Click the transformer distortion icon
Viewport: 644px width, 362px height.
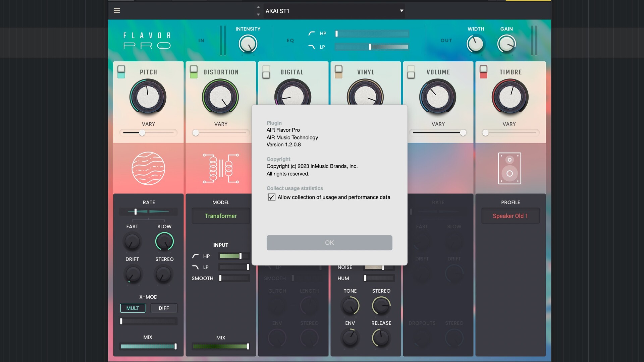221,168
